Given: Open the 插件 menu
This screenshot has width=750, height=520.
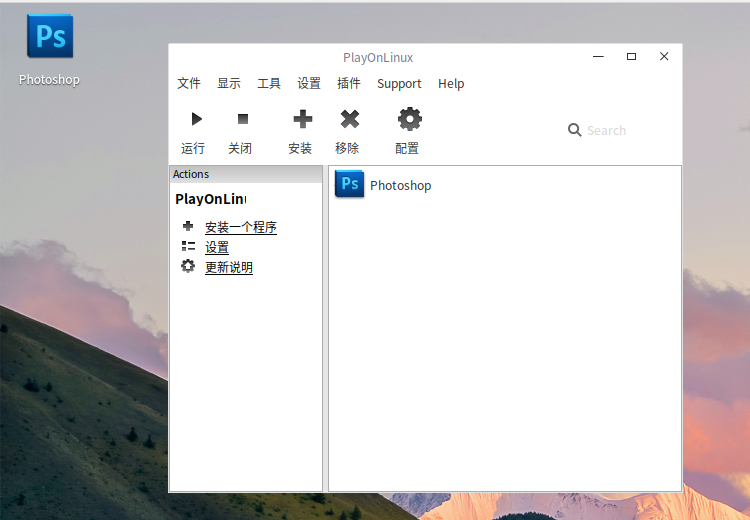Looking at the screenshot, I should pyautogui.click(x=349, y=83).
